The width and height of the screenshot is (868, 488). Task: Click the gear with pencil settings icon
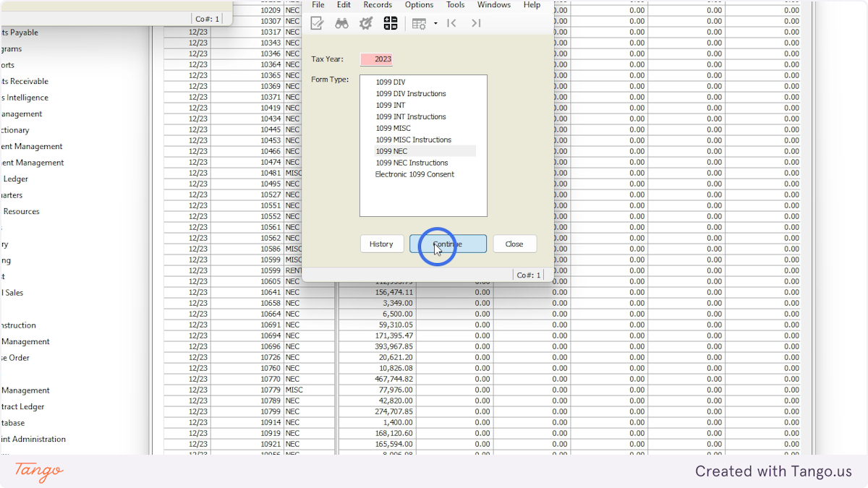pyautogui.click(x=366, y=23)
